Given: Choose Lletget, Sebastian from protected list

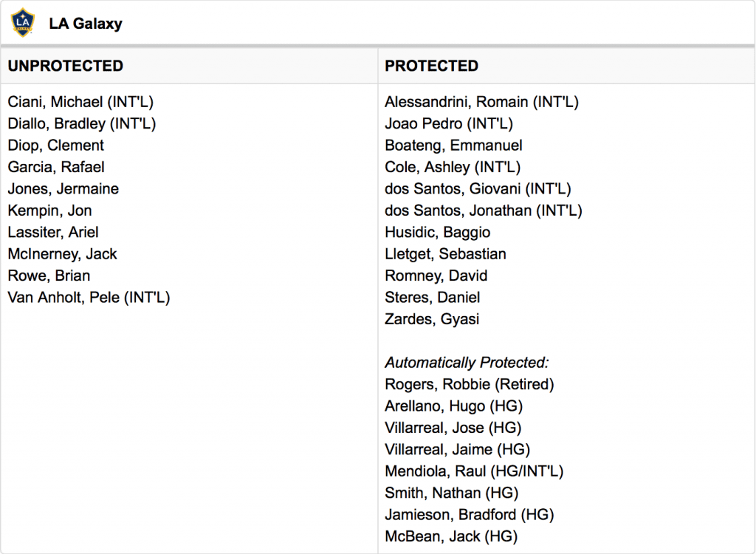Looking at the screenshot, I should click(x=445, y=254).
